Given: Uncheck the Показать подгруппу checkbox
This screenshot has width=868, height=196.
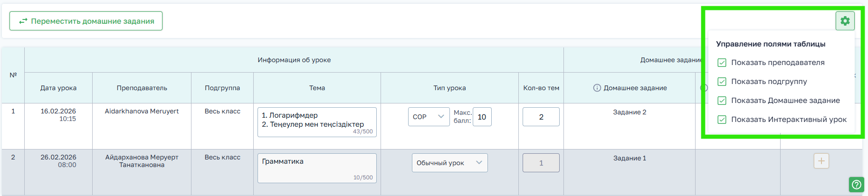Looking at the screenshot, I should click(x=722, y=82).
